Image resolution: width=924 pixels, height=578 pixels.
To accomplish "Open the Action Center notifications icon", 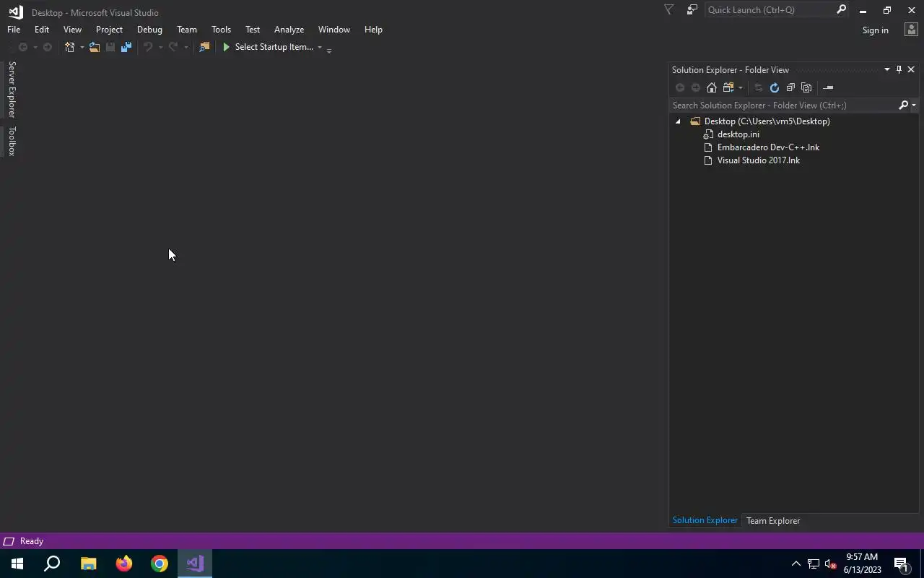I will tap(901, 564).
